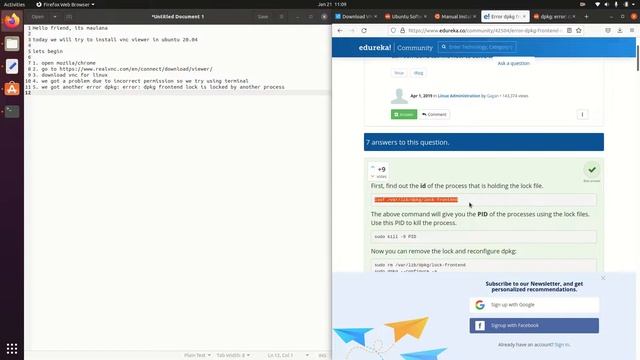The image size is (640, 360).
Task: Click the linux tag under the question
Action: pos(399,73)
